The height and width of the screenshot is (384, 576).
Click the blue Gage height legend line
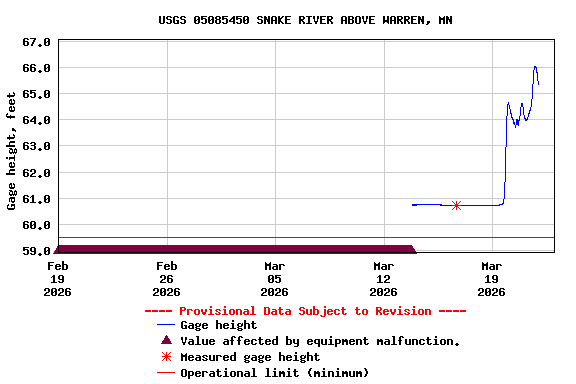(x=166, y=325)
